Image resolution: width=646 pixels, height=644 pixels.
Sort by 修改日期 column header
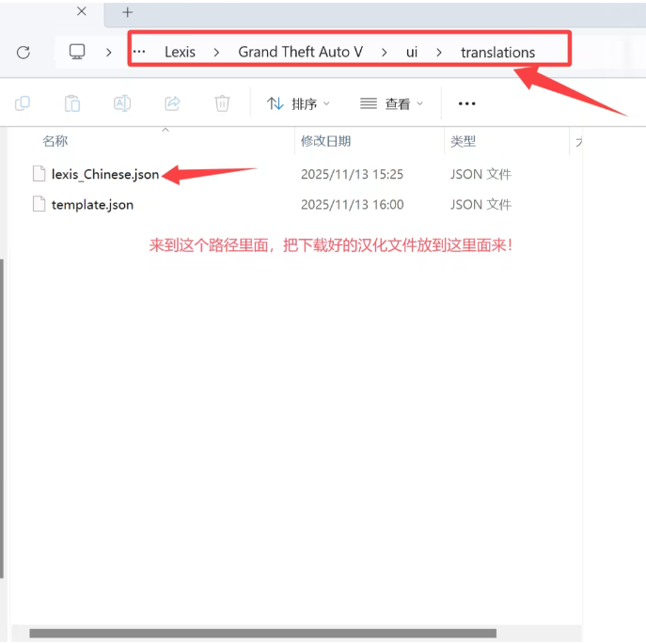pyautogui.click(x=325, y=141)
